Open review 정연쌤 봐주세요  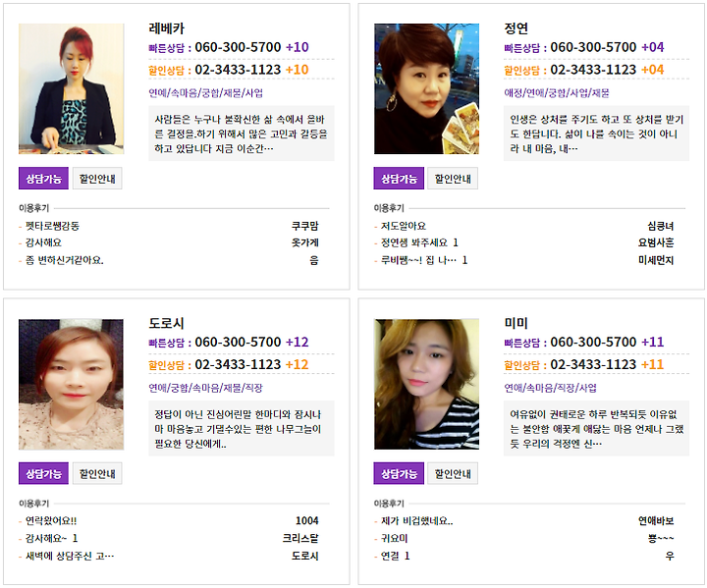[x=414, y=242]
